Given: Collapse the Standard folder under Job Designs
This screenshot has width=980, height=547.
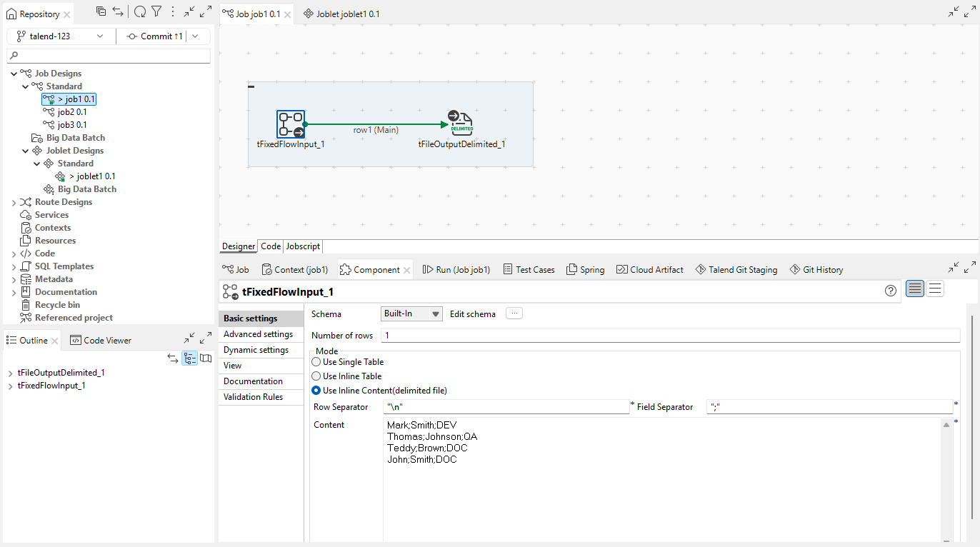Looking at the screenshot, I should [x=26, y=86].
